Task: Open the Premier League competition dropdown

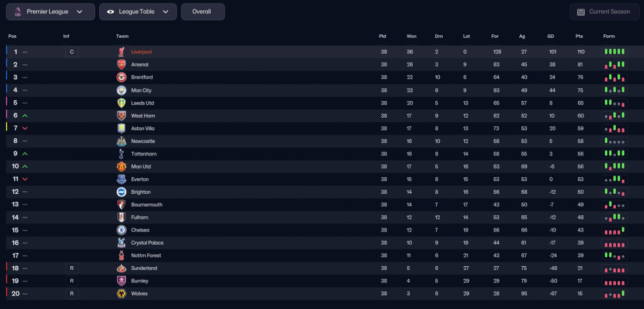Action: (50, 12)
